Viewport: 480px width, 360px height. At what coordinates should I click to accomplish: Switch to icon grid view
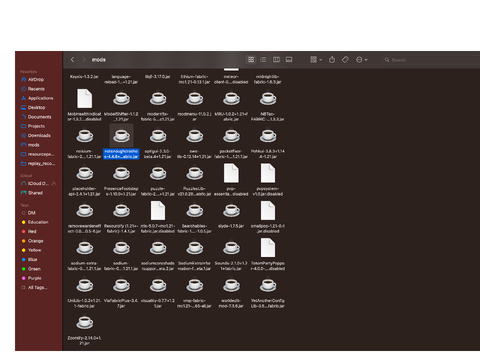[251, 60]
